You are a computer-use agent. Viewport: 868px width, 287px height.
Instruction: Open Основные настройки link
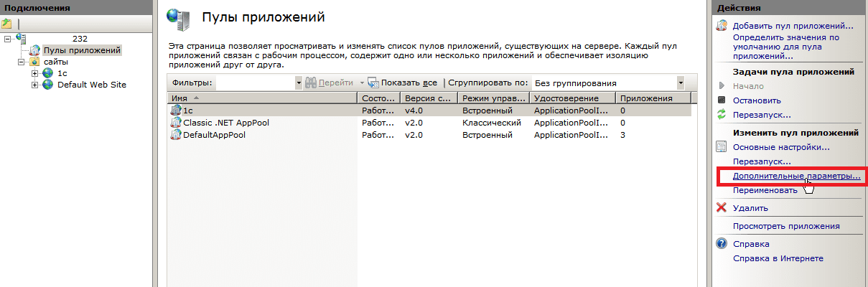point(781,147)
